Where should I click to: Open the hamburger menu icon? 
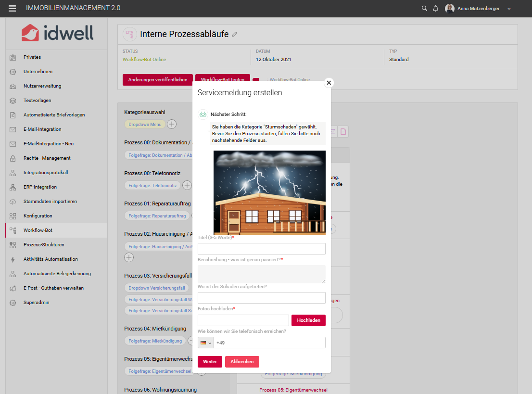[12, 9]
